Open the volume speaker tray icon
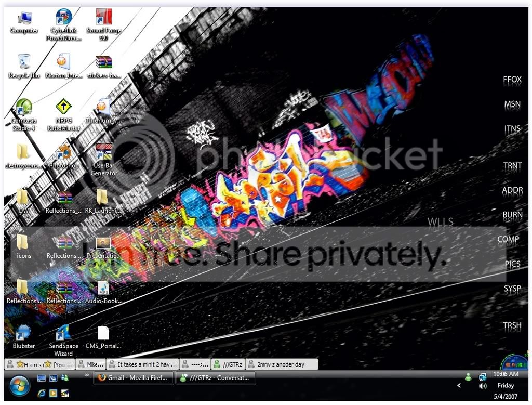 tap(483, 386)
